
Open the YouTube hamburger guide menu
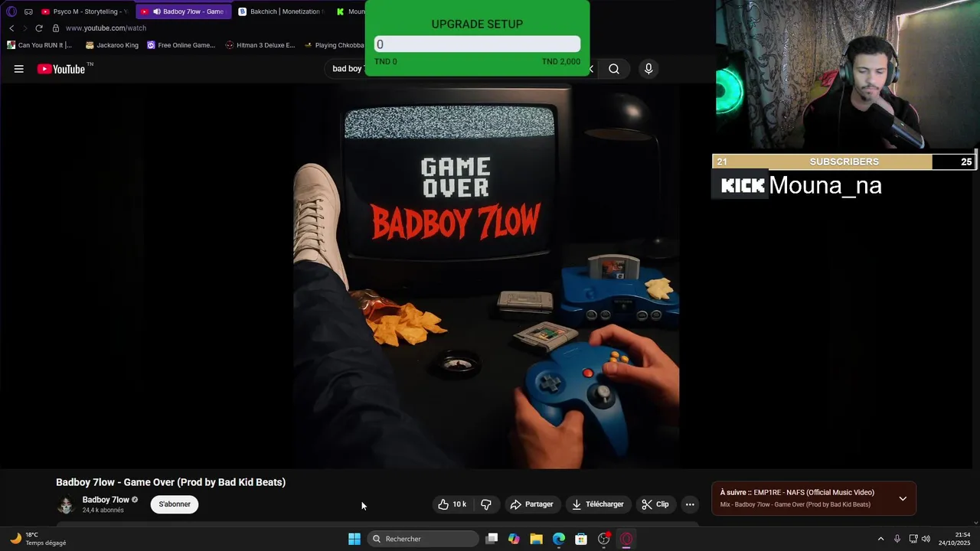tap(19, 69)
